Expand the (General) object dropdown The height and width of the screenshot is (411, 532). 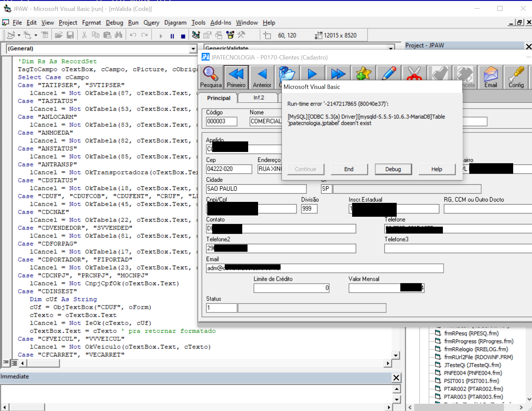tap(193, 49)
